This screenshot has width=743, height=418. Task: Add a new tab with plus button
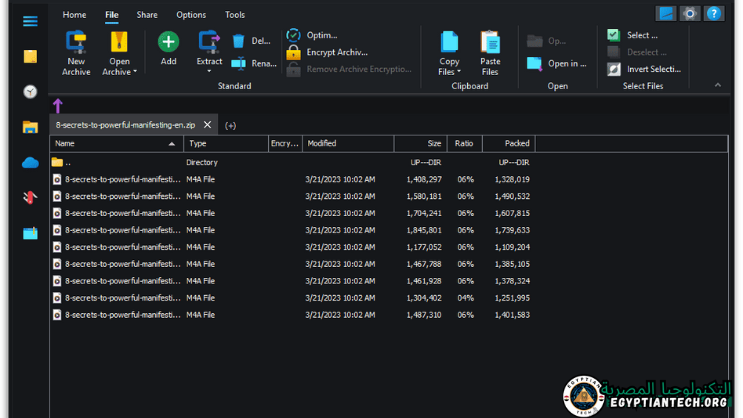click(x=230, y=125)
